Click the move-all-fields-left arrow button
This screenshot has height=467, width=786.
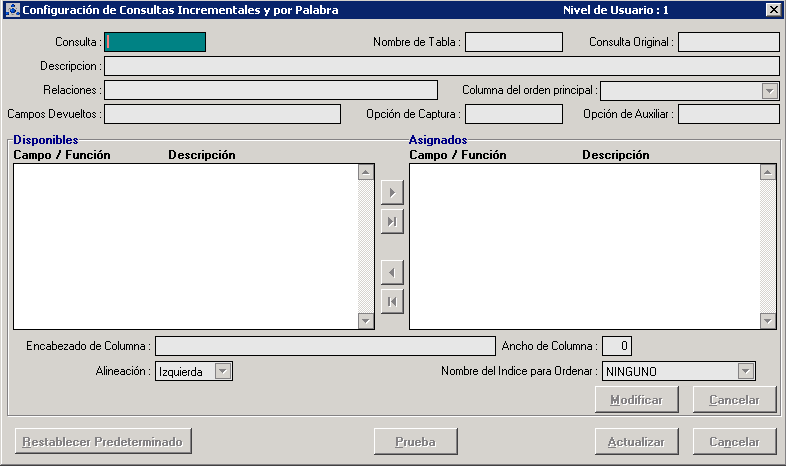point(392,301)
